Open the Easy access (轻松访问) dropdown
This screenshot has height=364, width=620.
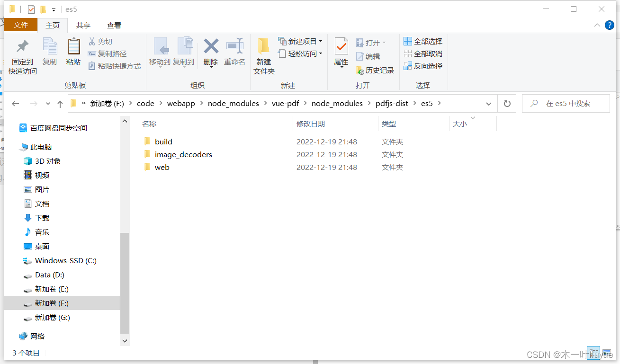coord(300,53)
